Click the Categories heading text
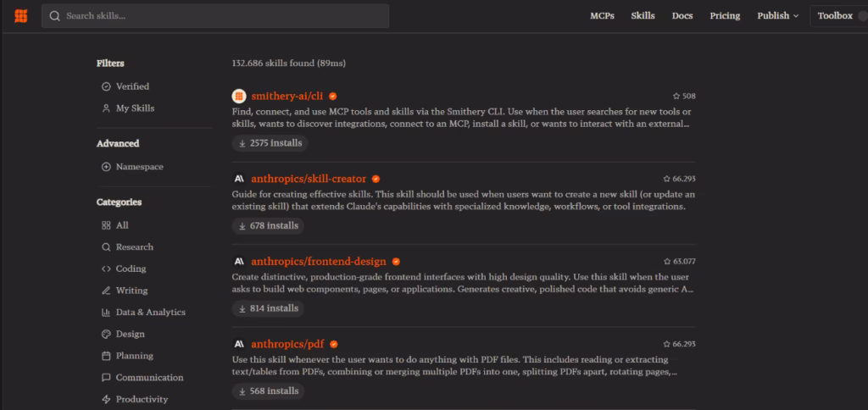This screenshot has width=868, height=410. pyautogui.click(x=119, y=202)
